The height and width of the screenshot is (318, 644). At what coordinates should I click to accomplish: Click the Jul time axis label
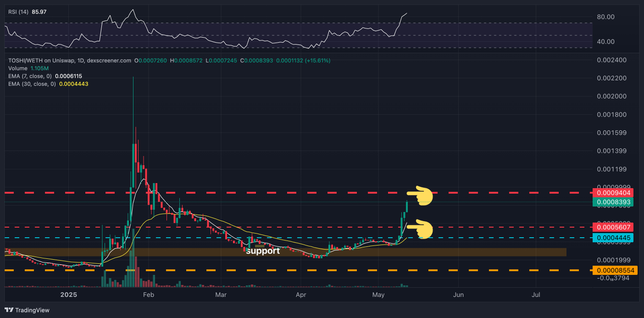(536, 295)
